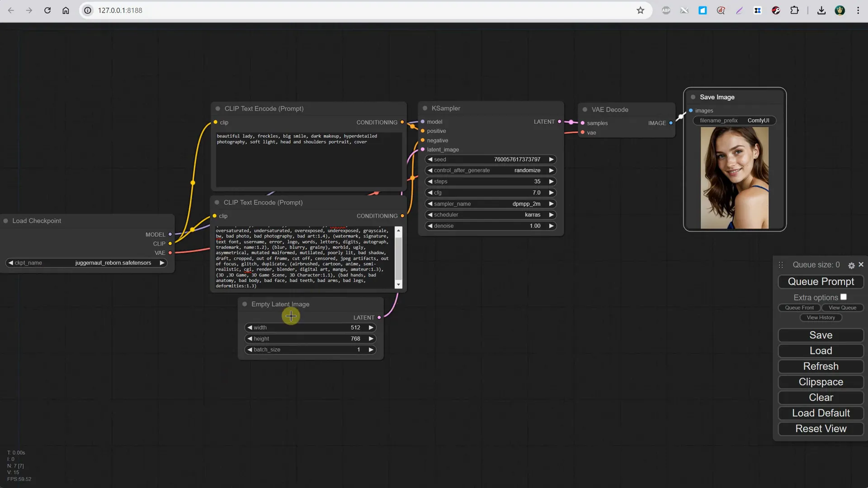
Task: Click the generated portrait image preview
Action: pos(735,178)
